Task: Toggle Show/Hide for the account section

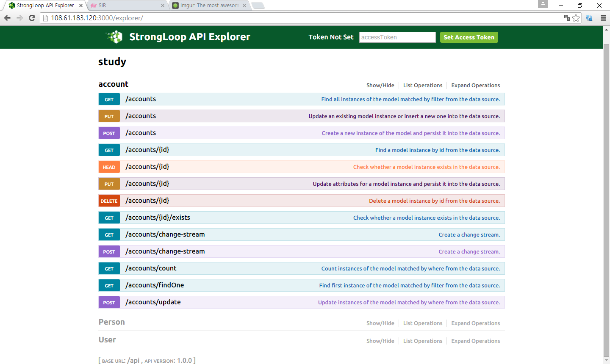Action: 380,85
